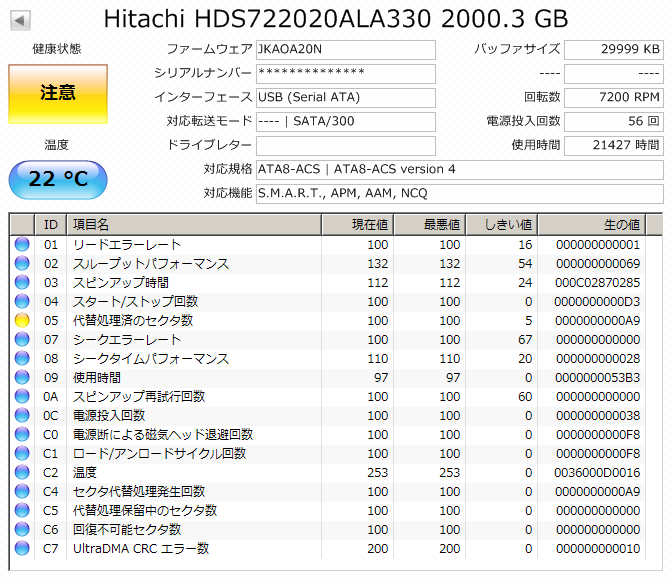The height and width of the screenshot is (580, 672).
Task: Click the empty ドライブレター field
Action: click(x=346, y=146)
